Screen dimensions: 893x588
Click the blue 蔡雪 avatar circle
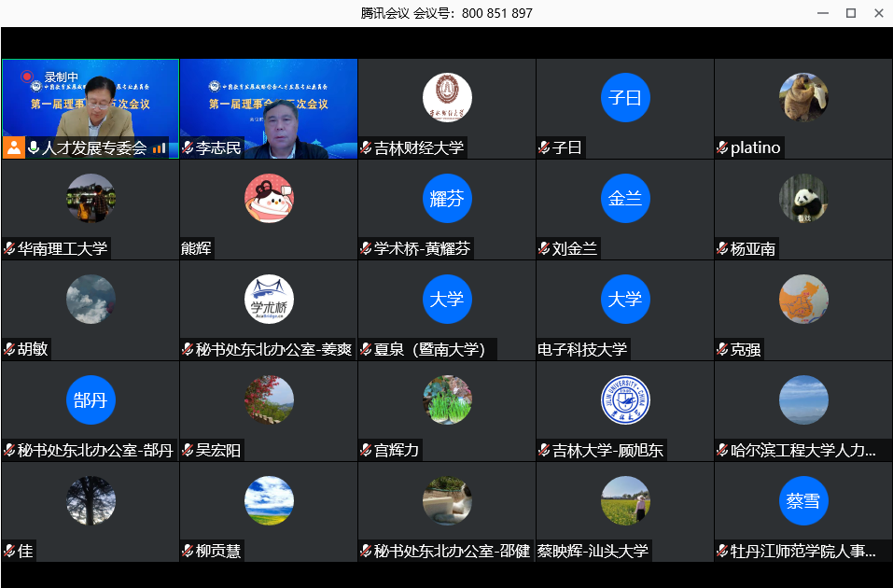[803, 501]
